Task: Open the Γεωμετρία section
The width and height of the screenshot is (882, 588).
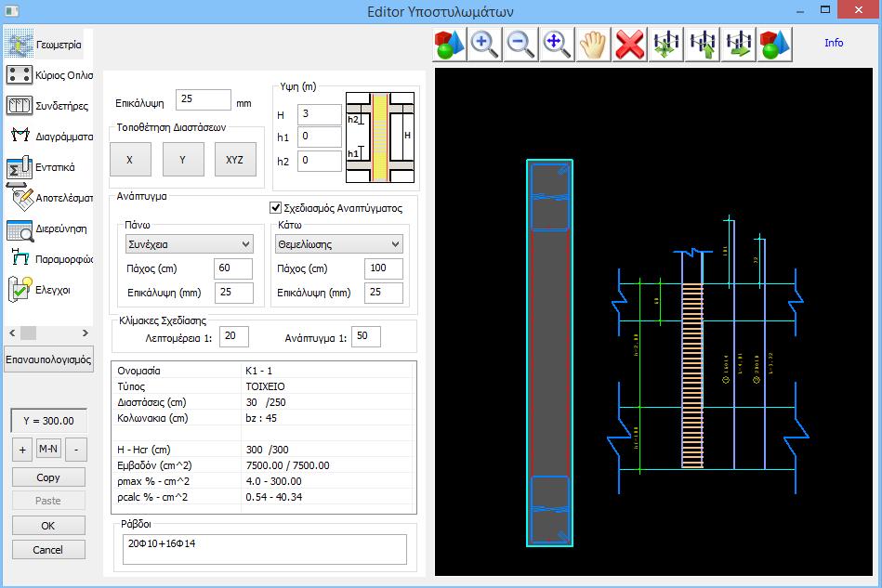Action: (45, 45)
